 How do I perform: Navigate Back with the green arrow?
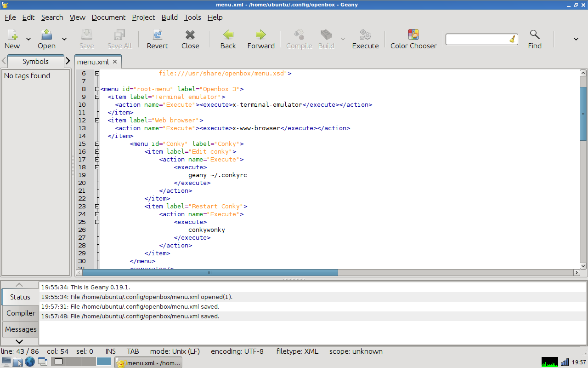pos(228,35)
